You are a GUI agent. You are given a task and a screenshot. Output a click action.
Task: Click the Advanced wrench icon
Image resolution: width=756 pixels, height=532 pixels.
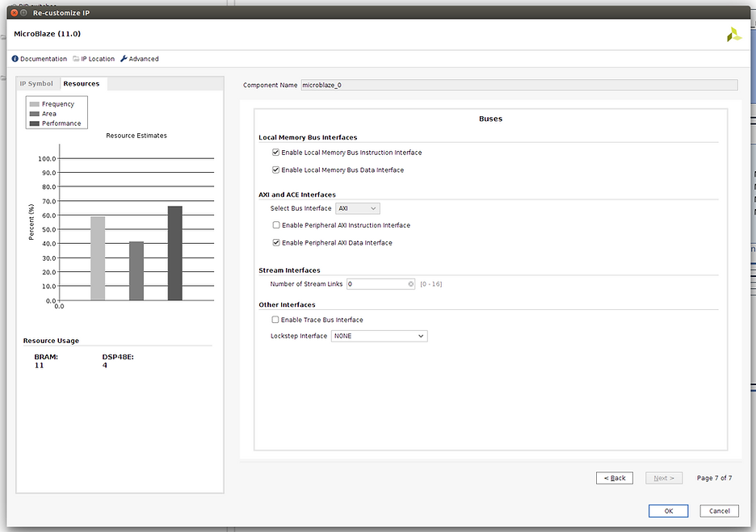point(124,59)
